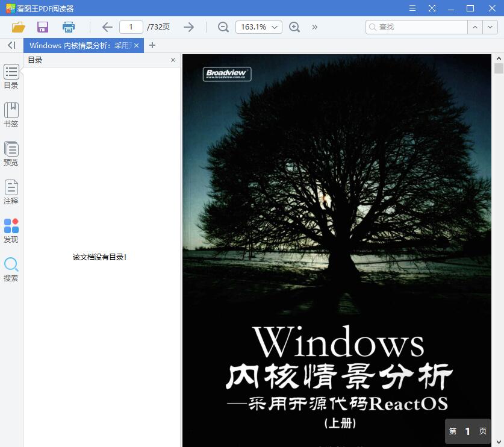This screenshot has width=504, height=447.
Task: Collapse the sidebar panel arrow
Action: click(x=11, y=45)
